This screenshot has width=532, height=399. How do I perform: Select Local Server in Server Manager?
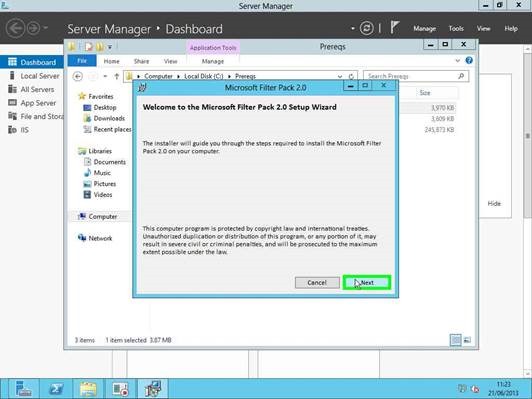tap(40, 76)
